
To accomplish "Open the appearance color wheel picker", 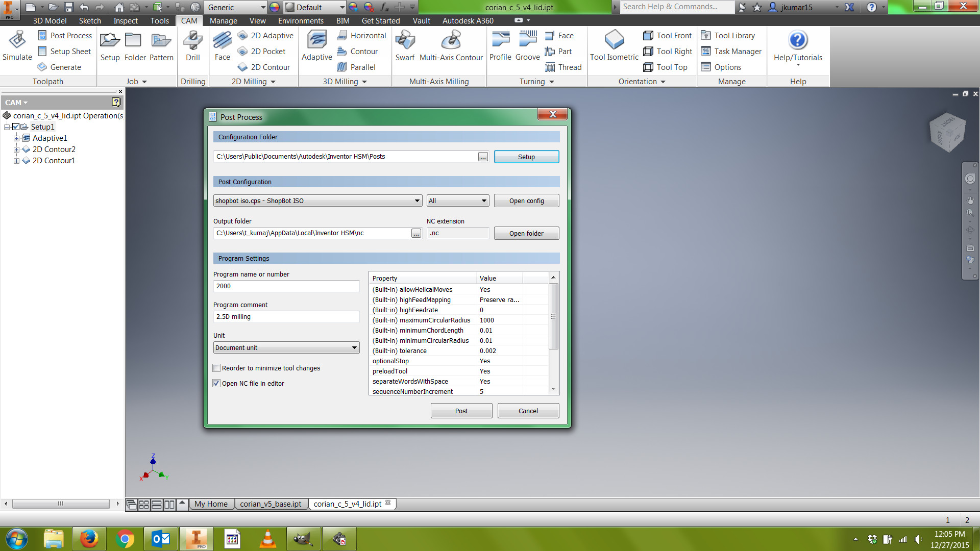I will (275, 7).
